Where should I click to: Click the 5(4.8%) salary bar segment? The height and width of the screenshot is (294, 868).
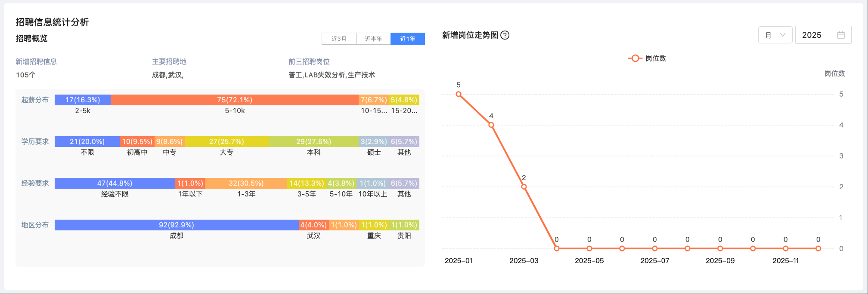(404, 100)
